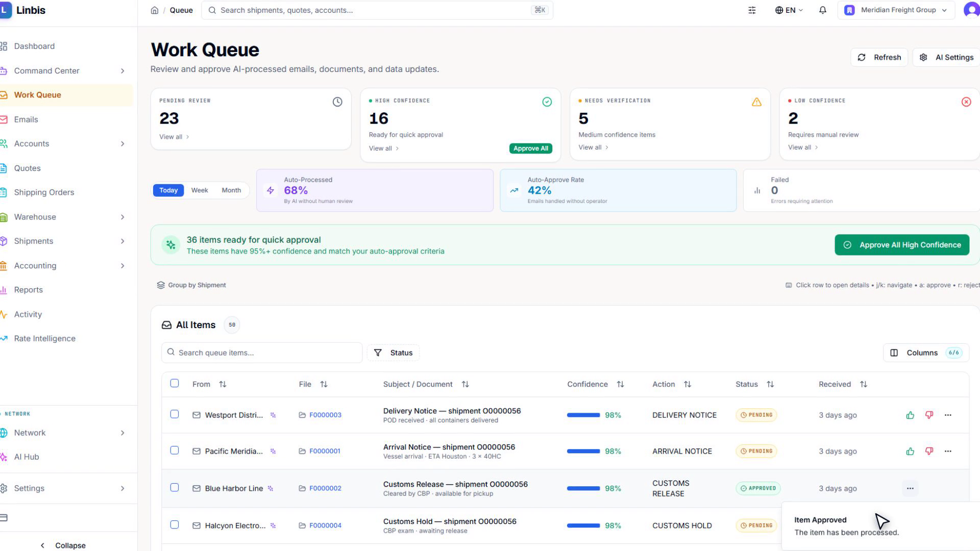Toggle the select-all checkbox in table header
Viewport: 980px width, 551px height.
click(175, 384)
